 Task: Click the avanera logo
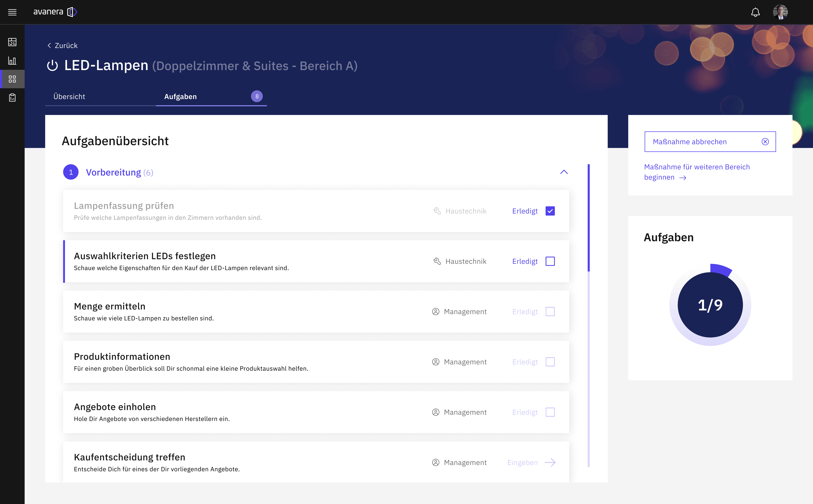click(x=55, y=12)
